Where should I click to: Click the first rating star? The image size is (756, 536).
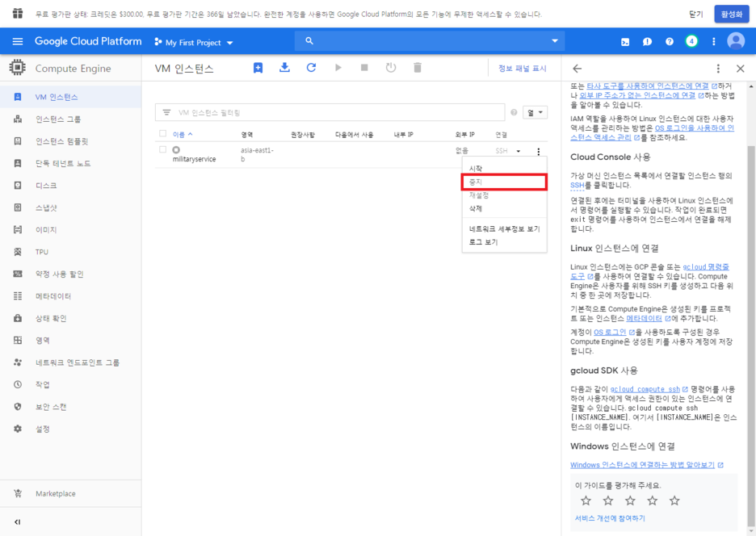point(586,500)
